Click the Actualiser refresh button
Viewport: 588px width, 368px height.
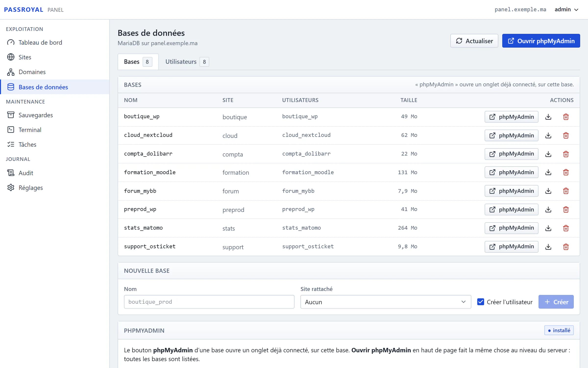474,41
